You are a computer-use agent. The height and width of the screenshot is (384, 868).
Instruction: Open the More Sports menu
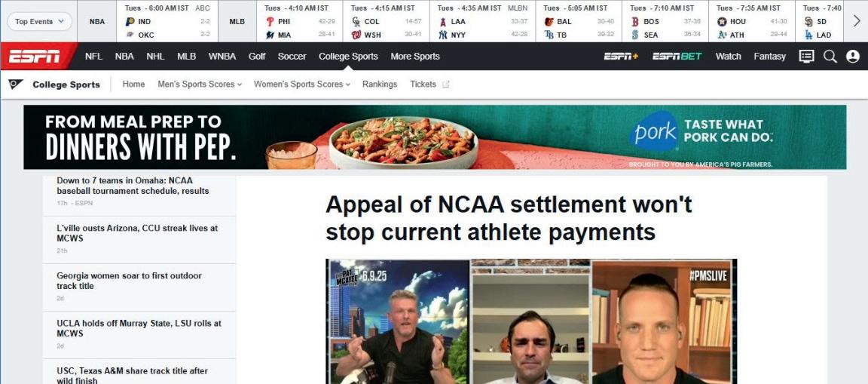(x=415, y=57)
